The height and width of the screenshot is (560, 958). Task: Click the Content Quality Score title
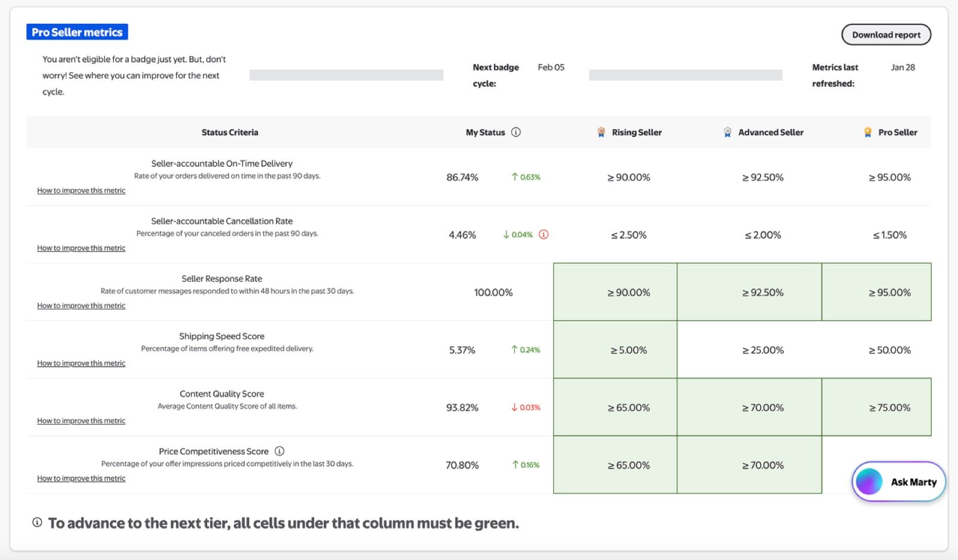coord(222,394)
